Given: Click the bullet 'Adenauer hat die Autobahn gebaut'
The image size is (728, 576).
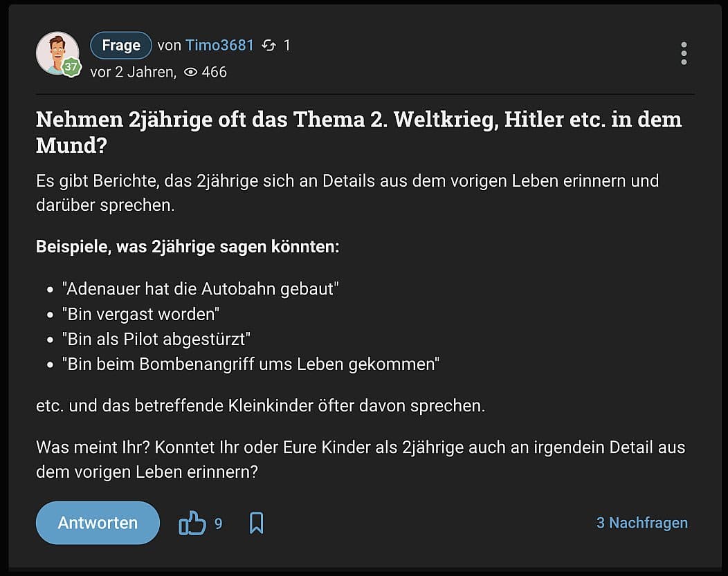Looking at the screenshot, I should (x=201, y=288).
